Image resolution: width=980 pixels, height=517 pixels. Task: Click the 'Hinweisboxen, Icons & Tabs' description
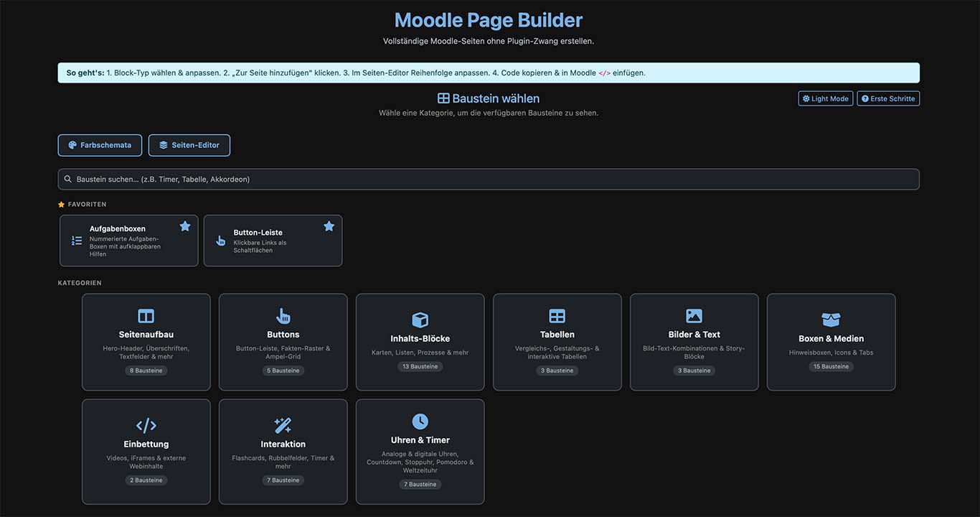click(x=831, y=353)
